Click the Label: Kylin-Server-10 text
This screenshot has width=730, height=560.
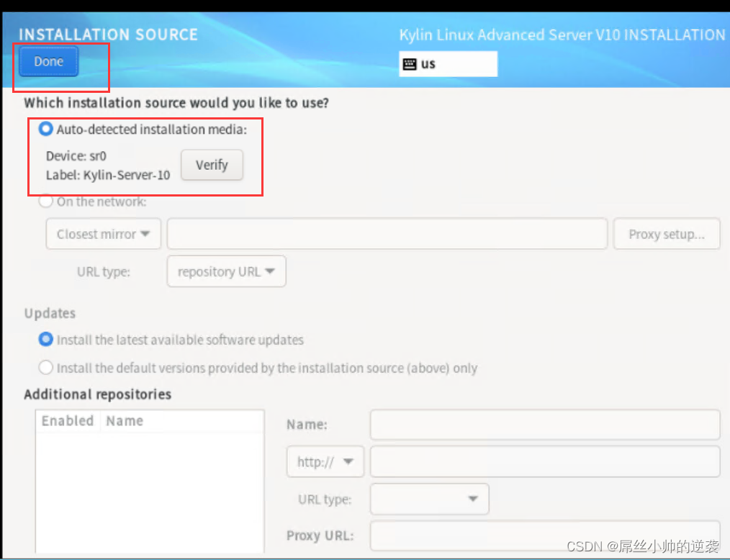tap(108, 175)
